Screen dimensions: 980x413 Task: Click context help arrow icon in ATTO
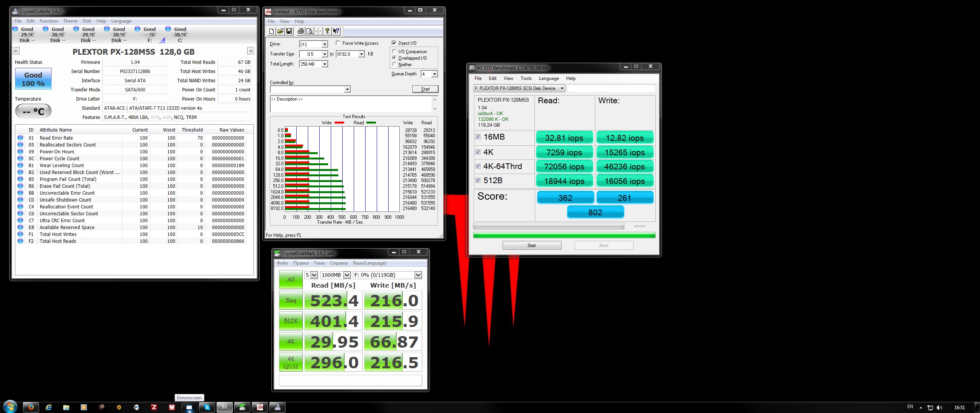(336, 31)
